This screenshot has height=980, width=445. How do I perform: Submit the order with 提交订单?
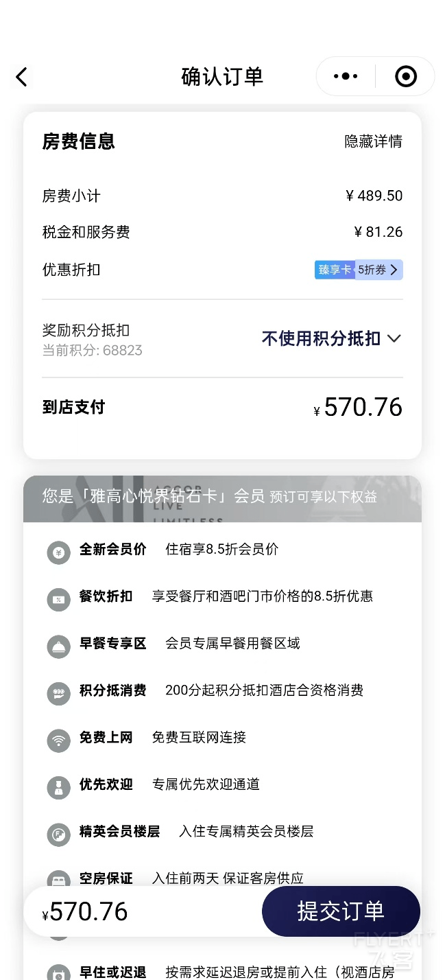(x=341, y=911)
